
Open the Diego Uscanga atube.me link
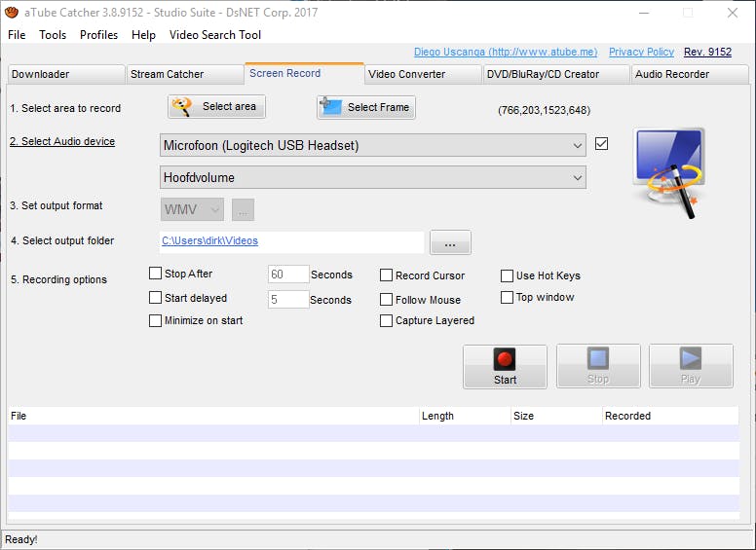[x=506, y=52]
